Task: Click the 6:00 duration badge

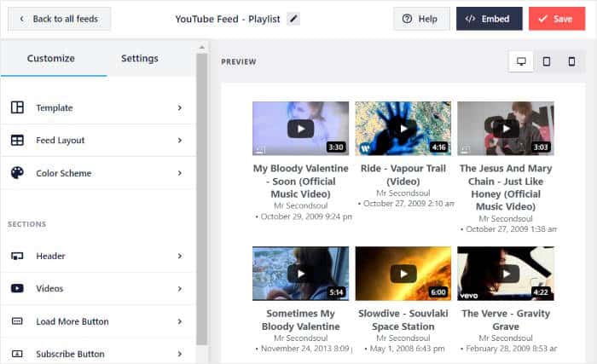Action: [x=438, y=292]
